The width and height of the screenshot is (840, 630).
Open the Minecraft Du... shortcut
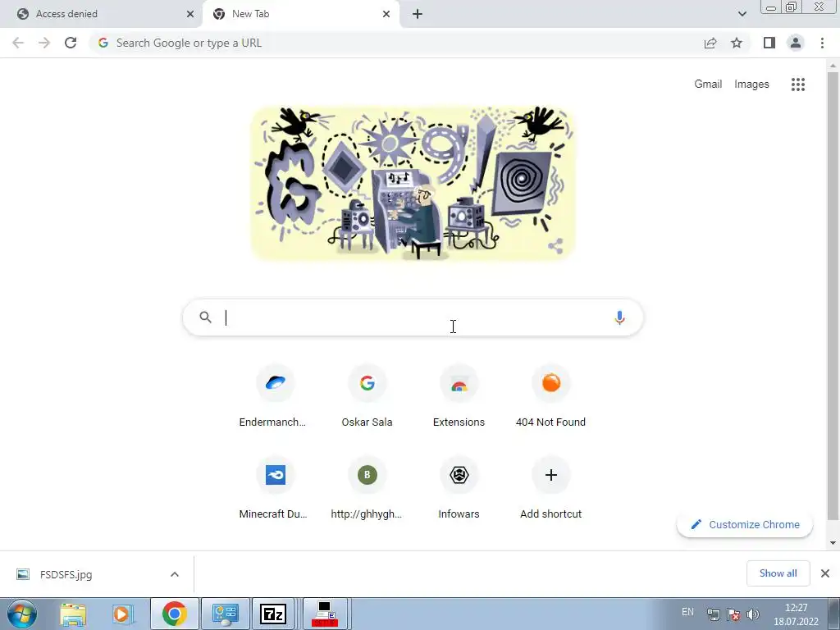[x=275, y=488]
